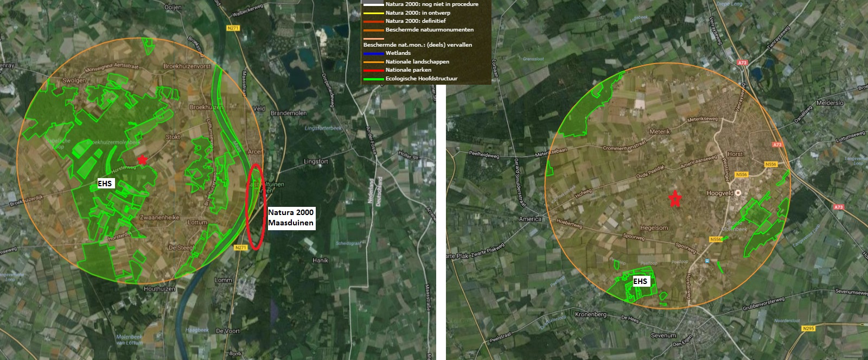868x360 pixels.
Task: Click the Hoebertweg street label
Action: click(x=569, y=223)
